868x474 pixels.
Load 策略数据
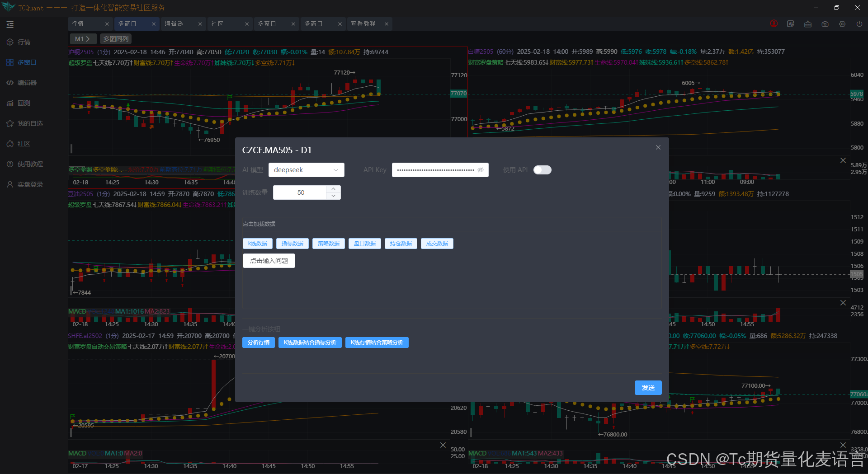329,244
